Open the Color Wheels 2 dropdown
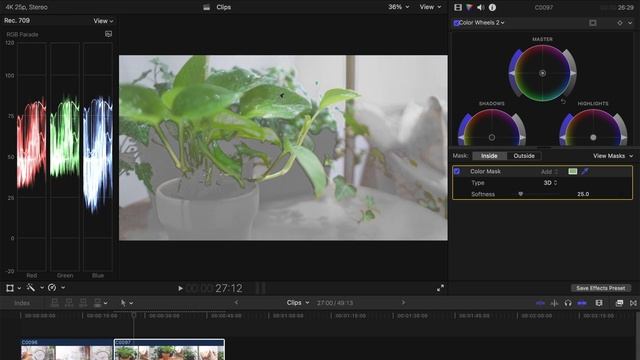 (x=482, y=23)
